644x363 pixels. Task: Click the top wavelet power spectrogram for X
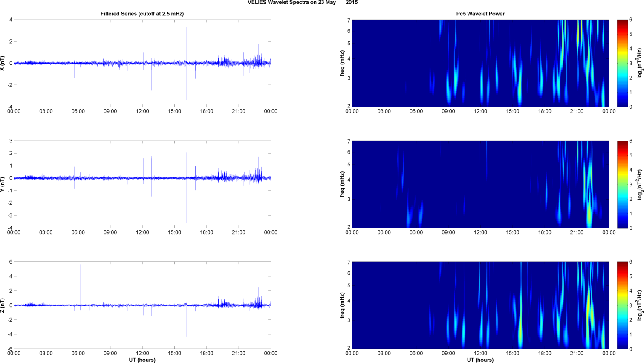coord(480,63)
